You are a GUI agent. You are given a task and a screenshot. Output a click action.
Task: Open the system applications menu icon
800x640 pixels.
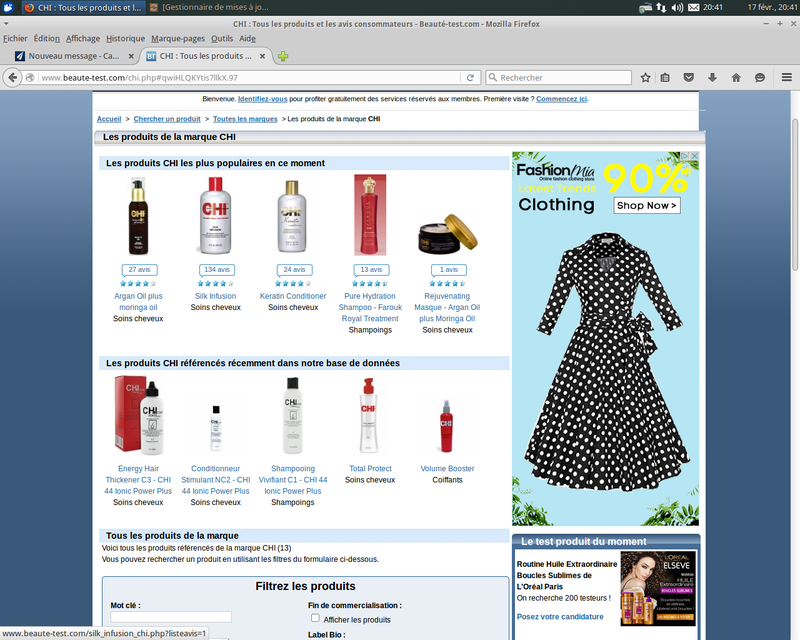[8, 7]
